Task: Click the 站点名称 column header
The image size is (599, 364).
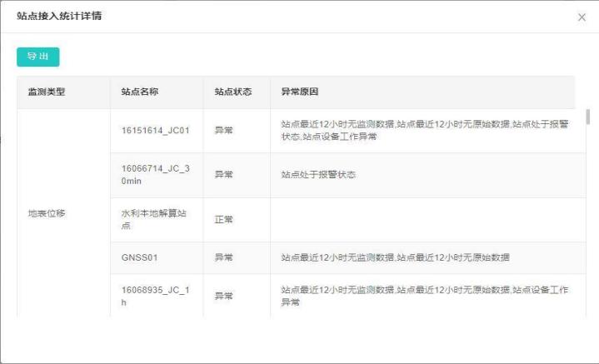Action: click(x=139, y=92)
